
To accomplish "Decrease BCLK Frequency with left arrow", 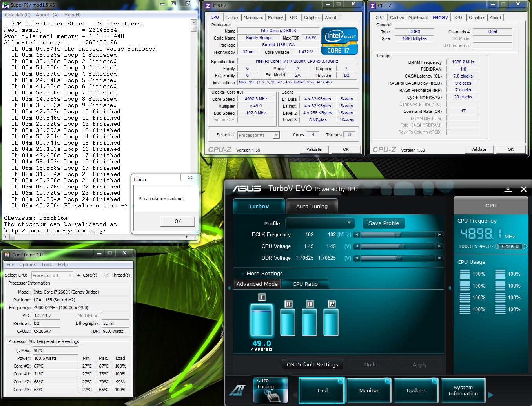I will (357, 235).
